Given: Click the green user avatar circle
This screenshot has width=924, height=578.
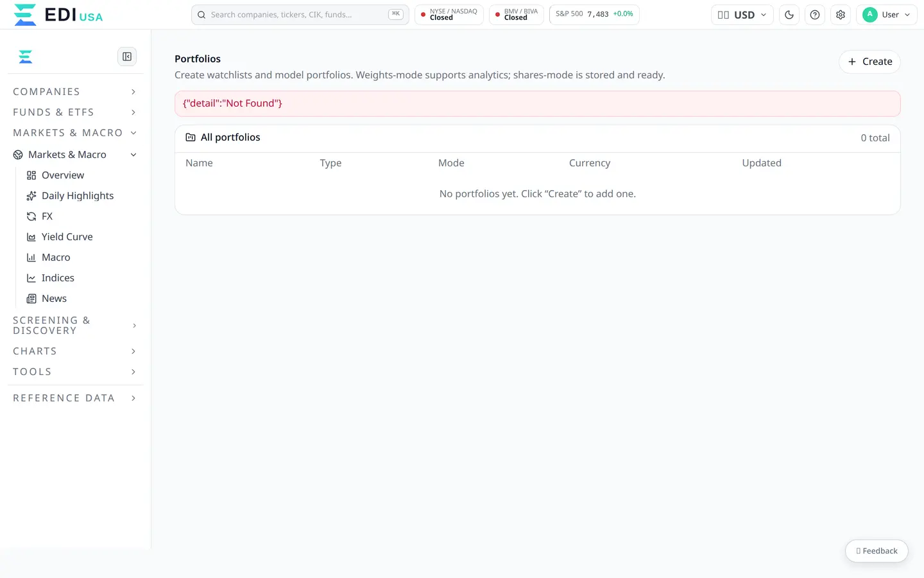Looking at the screenshot, I should [x=870, y=14].
